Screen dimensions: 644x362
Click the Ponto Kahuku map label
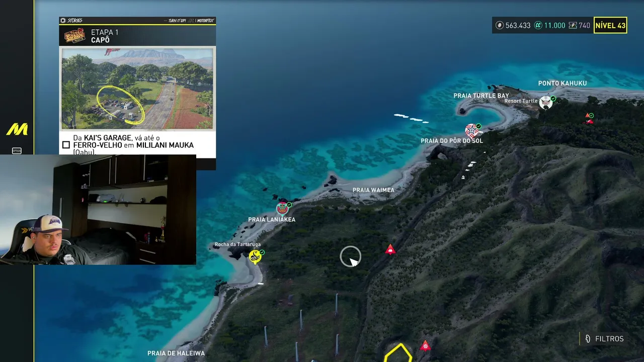tap(562, 83)
